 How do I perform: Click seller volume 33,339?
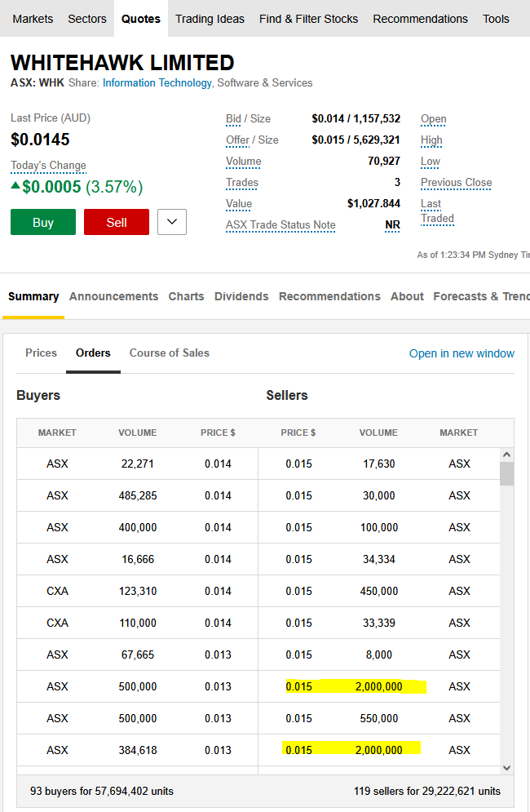(379, 623)
